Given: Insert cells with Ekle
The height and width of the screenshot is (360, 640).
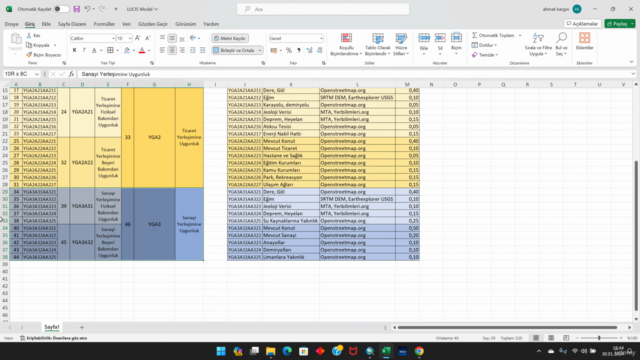Looking at the screenshot, I should tap(424, 43).
